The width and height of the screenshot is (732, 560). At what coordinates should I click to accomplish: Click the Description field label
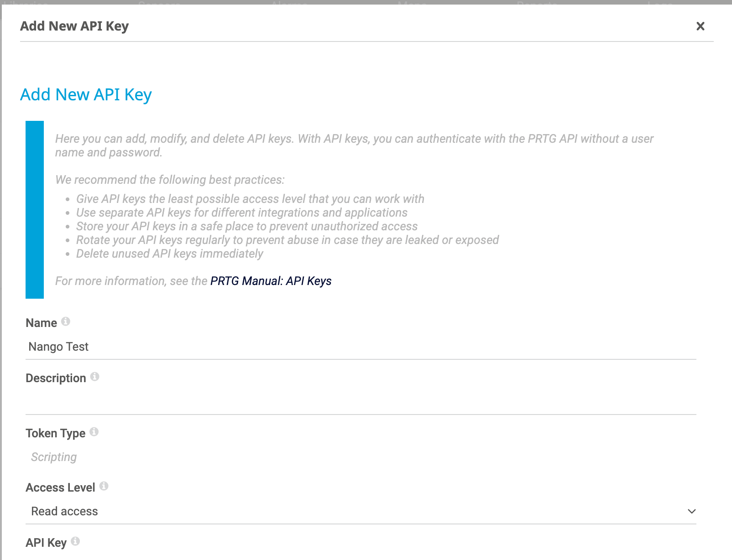[x=56, y=378]
